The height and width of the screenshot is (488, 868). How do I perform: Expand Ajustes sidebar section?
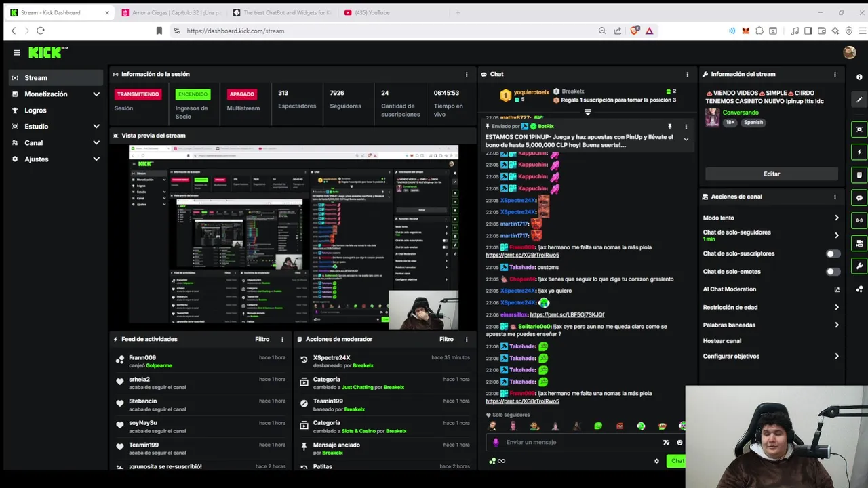click(96, 159)
